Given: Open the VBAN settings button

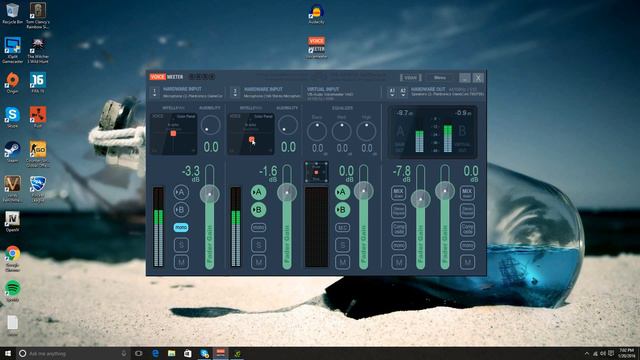Looking at the screenshot, I should (410, 78).
